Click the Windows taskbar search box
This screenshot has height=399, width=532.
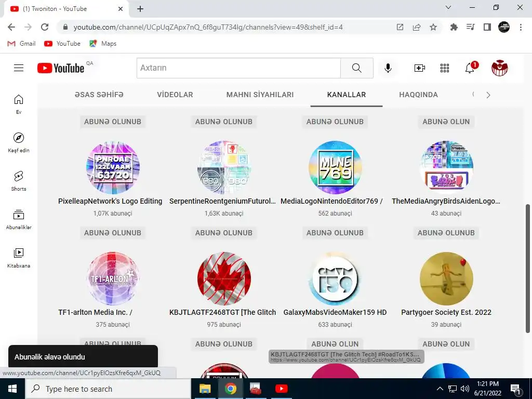(108, 389)
